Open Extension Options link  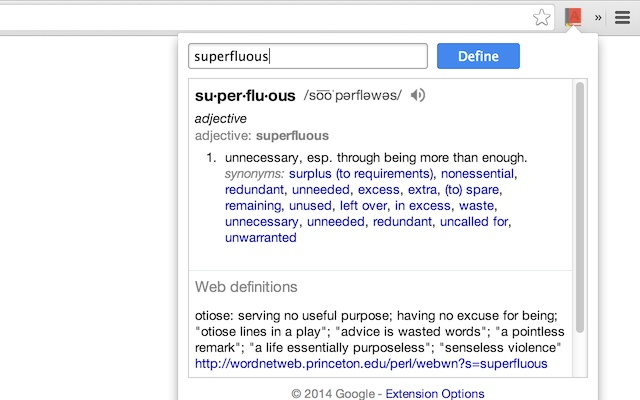click(435, 393)
